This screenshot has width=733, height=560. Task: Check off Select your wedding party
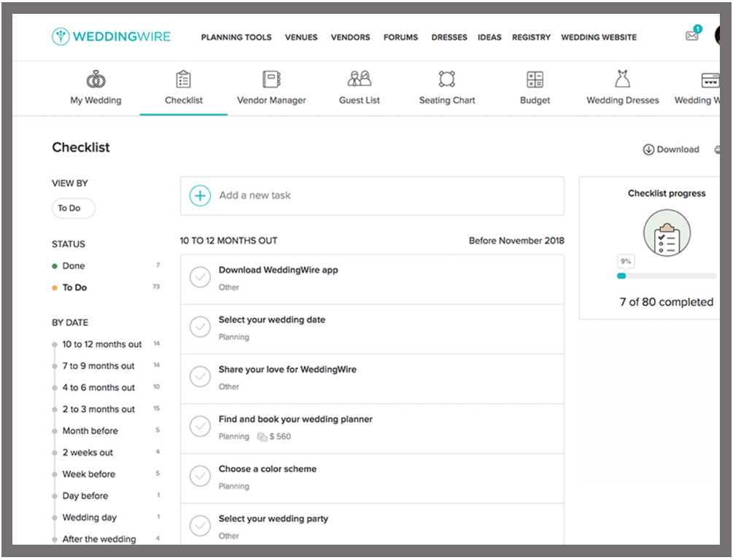[x=200, y=526]
